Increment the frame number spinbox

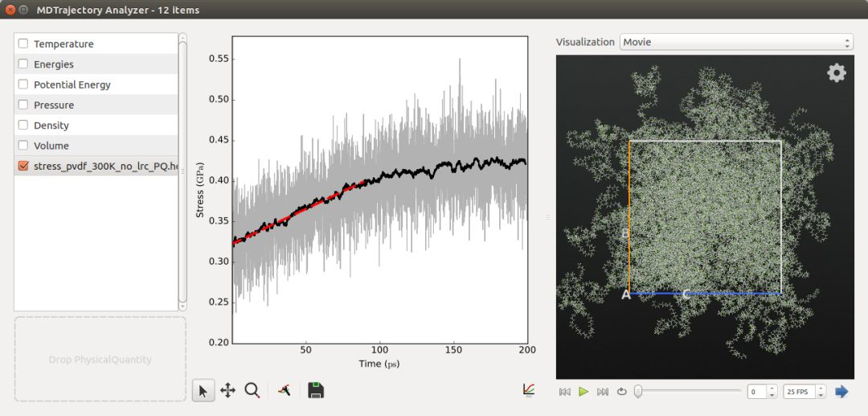(772, 389)
